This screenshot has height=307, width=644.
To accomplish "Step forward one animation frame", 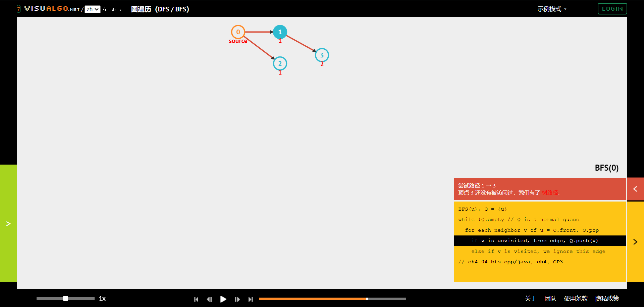I will pyautogui.click(x=237, y=299).
